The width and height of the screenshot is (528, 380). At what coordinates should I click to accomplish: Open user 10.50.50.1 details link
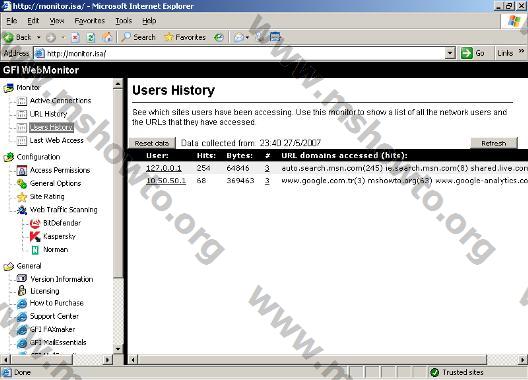166,181
